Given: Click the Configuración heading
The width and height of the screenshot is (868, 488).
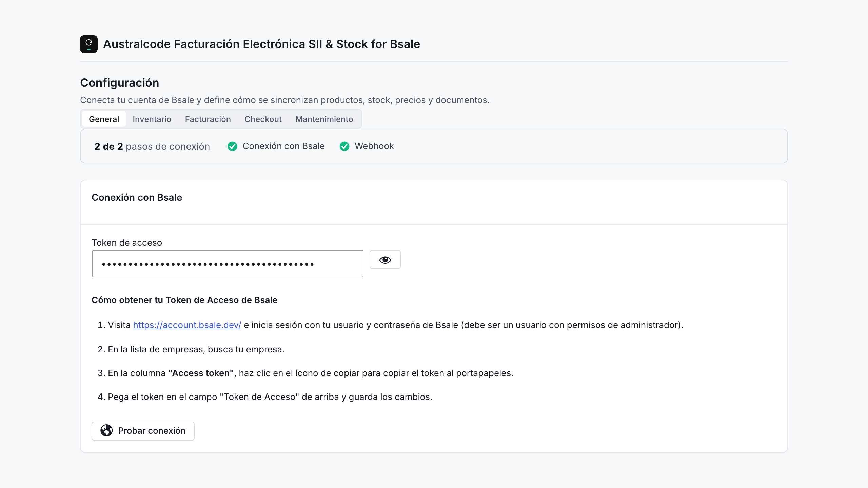Looking at the screenshot, I should pyautogui.click(x=119, y=83).
